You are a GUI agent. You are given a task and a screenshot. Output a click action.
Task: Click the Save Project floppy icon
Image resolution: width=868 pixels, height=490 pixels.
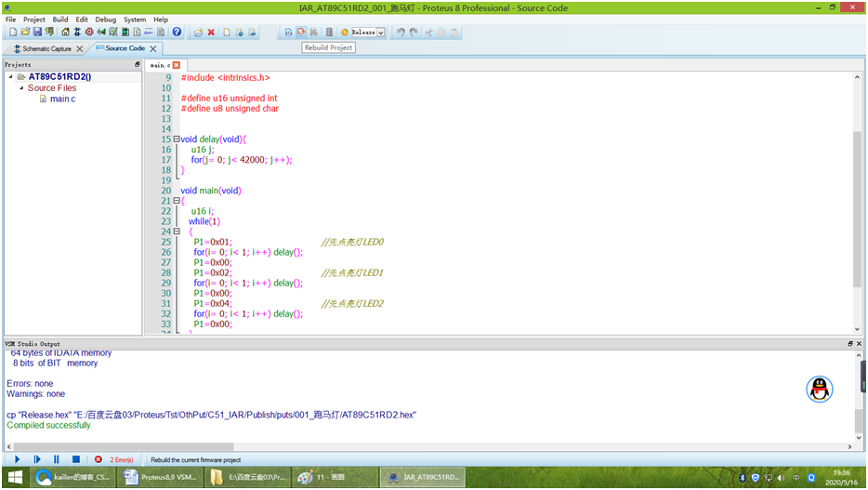37,33
